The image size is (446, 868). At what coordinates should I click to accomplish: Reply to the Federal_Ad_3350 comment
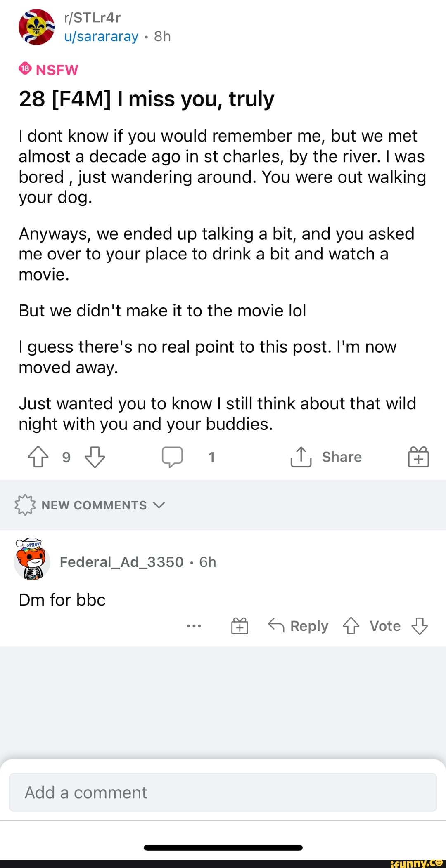[298, 626]
